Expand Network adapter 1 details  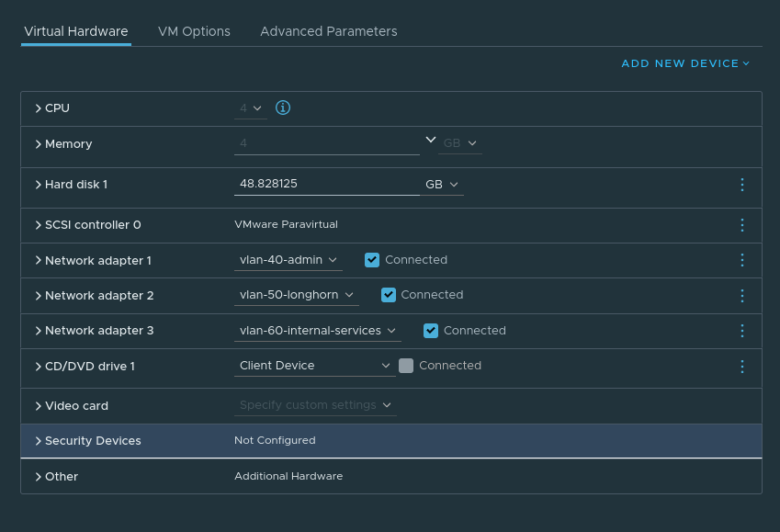click(39, 260)
